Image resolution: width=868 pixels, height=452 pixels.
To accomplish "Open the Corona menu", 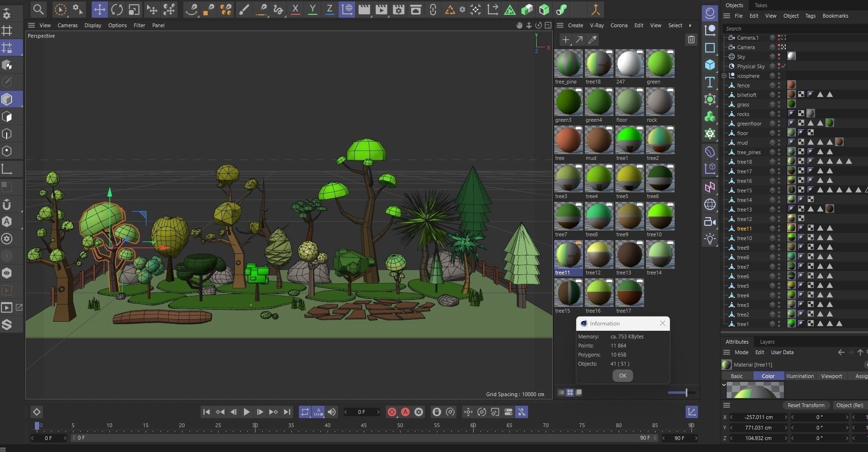I will pos(619,25).
